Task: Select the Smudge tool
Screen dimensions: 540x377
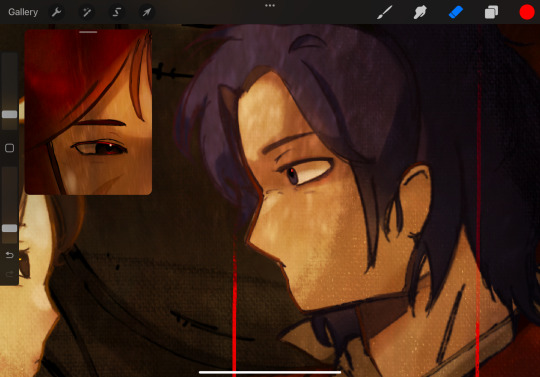Action: (420, 12)
